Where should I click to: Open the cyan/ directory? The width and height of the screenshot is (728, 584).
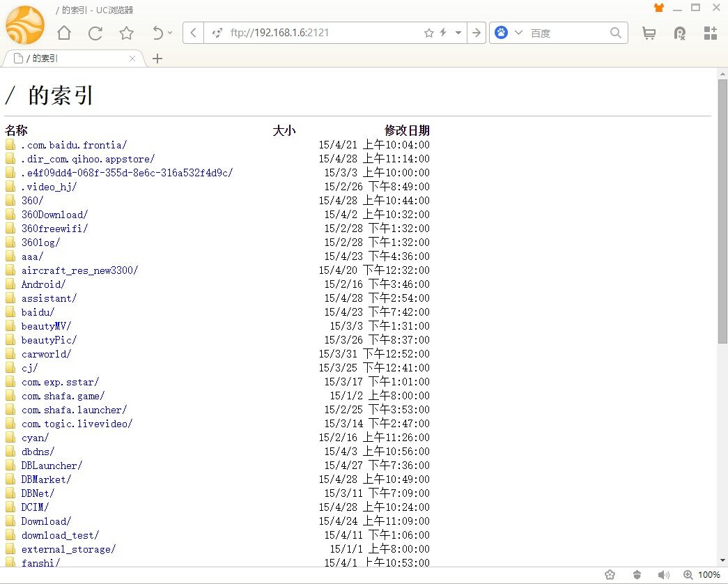(x=35, y=438)
